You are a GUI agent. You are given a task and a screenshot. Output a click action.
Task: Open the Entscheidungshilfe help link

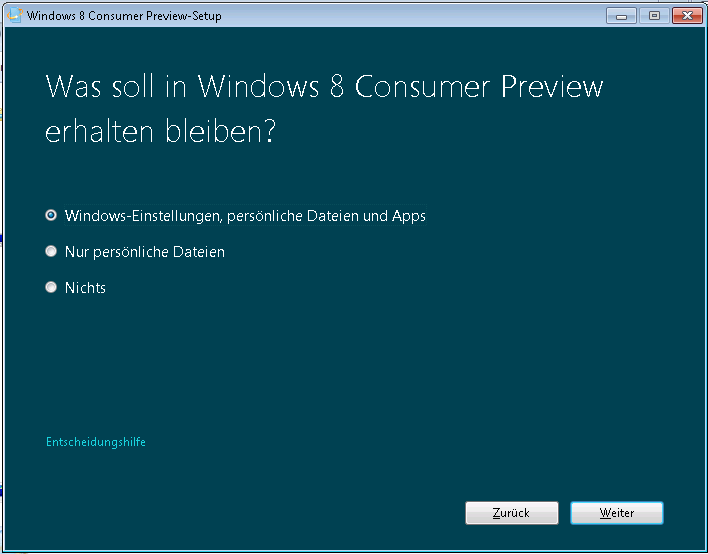[96, 442]
